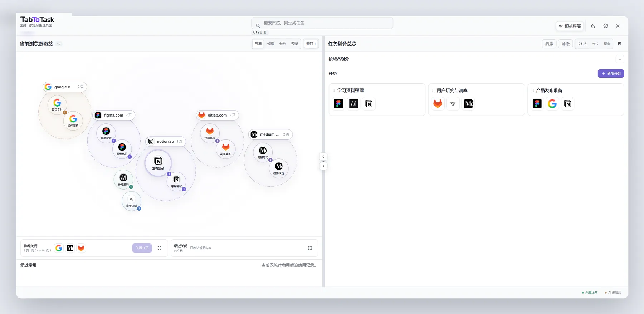Open the 学习资料整理 task card title
The height and width of the screenshot is (314, 644).
(351, 90)
